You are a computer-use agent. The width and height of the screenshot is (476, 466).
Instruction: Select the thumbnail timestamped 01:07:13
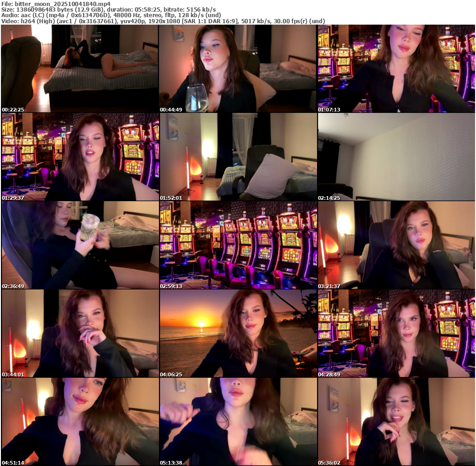[x=396, y=69]
